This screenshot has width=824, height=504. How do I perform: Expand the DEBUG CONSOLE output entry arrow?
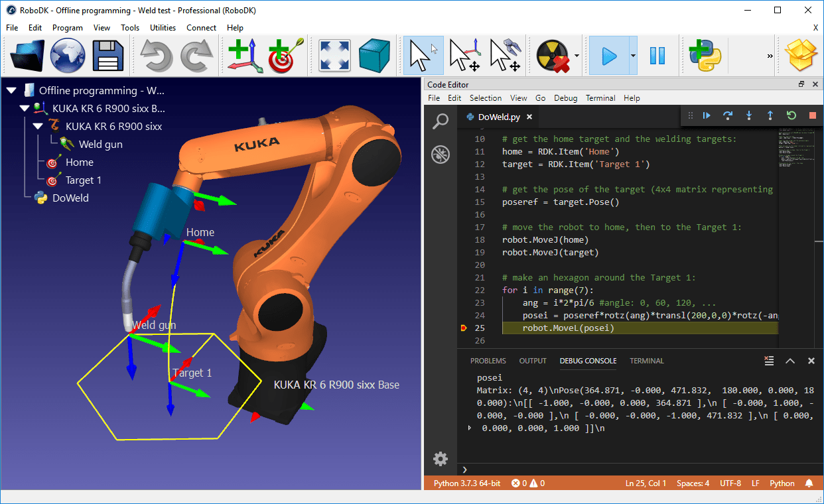[468, 428]
